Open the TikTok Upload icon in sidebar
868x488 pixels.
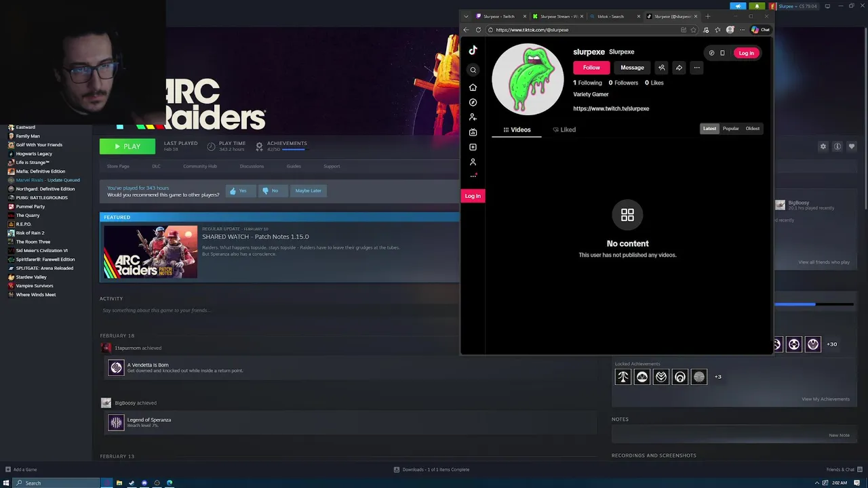pos(473,147)
